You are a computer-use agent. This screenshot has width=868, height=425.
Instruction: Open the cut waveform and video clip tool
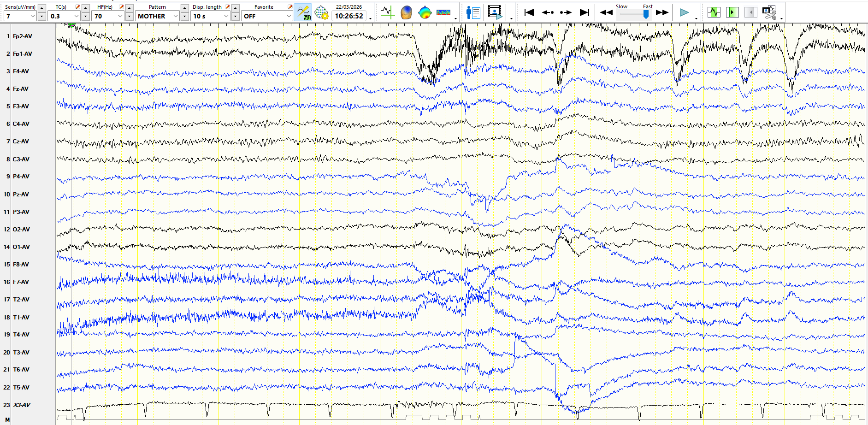point(769,12)
